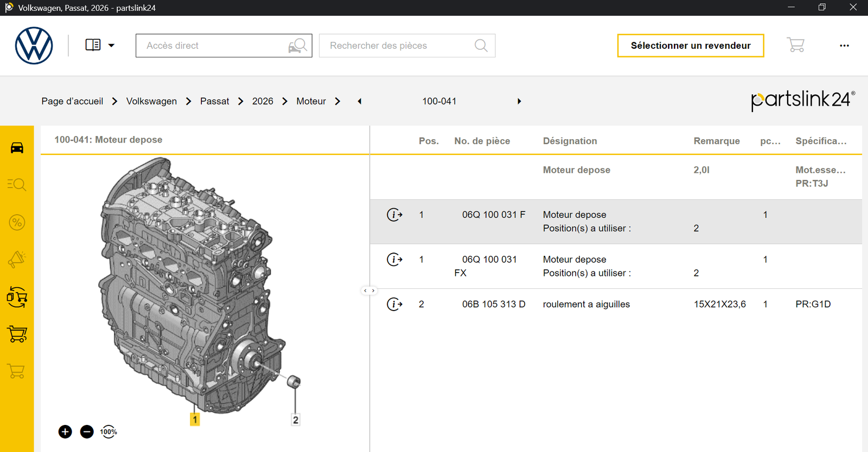Zoom in on engine diagram with plus
This screenshot has height=452, width=868.
point(65,431)
